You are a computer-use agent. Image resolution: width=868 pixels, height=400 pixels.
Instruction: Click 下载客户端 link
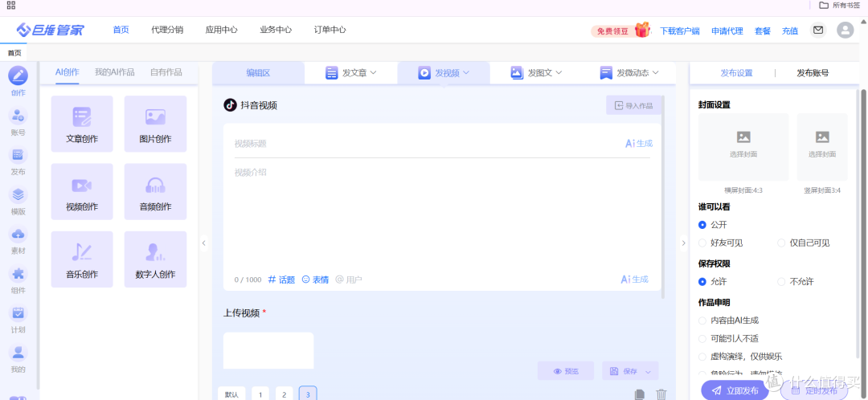tap(681, 31)
